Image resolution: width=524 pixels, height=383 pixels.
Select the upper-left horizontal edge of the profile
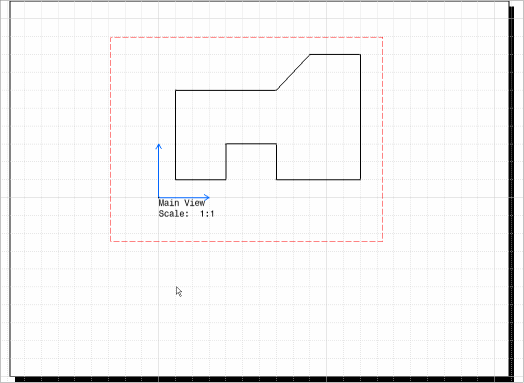click(x=226, y=90)
